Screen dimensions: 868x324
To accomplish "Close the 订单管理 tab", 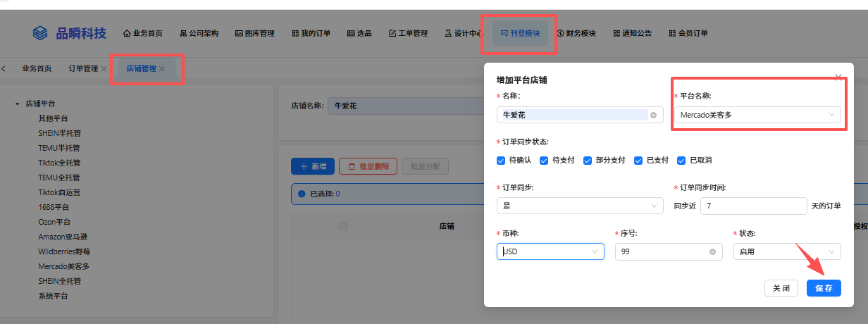I will click(x=104, y=69).
